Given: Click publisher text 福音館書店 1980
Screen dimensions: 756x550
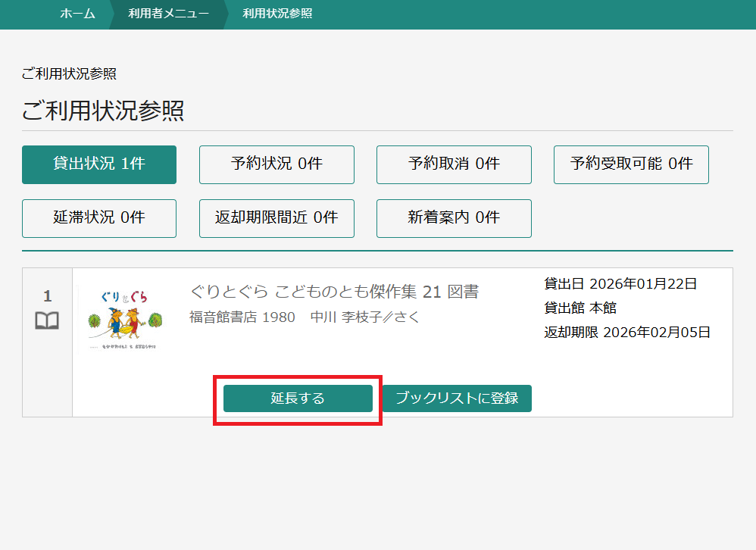Looking at the screenshot, I should pos(242,317).
